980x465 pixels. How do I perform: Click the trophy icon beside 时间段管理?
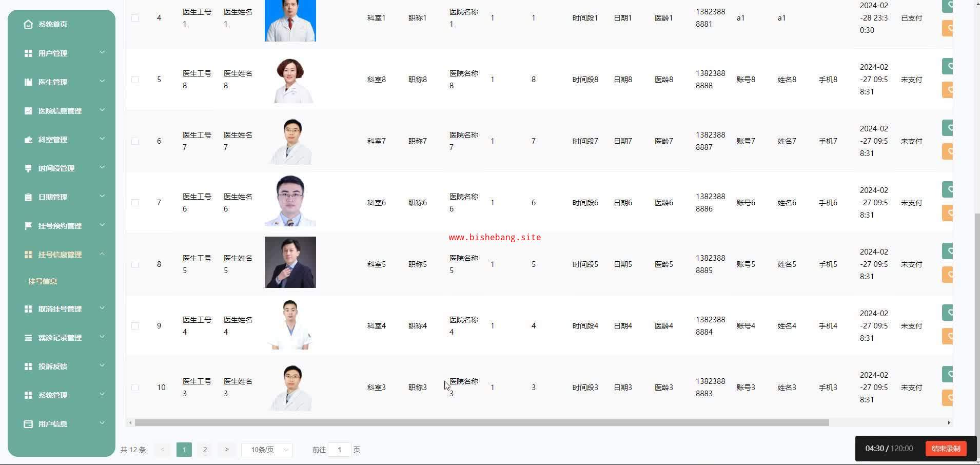(x=28, y=168)
